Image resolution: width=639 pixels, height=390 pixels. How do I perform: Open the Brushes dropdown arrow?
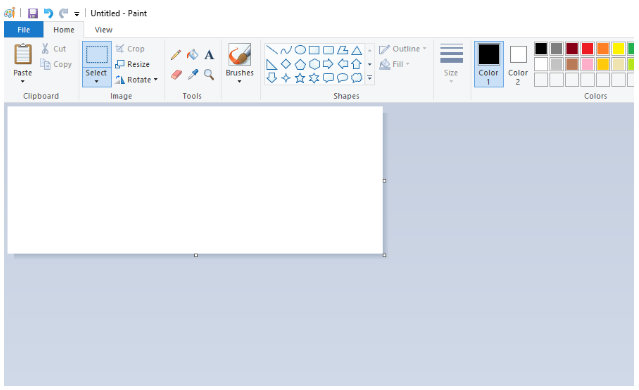tap(240, 82)
